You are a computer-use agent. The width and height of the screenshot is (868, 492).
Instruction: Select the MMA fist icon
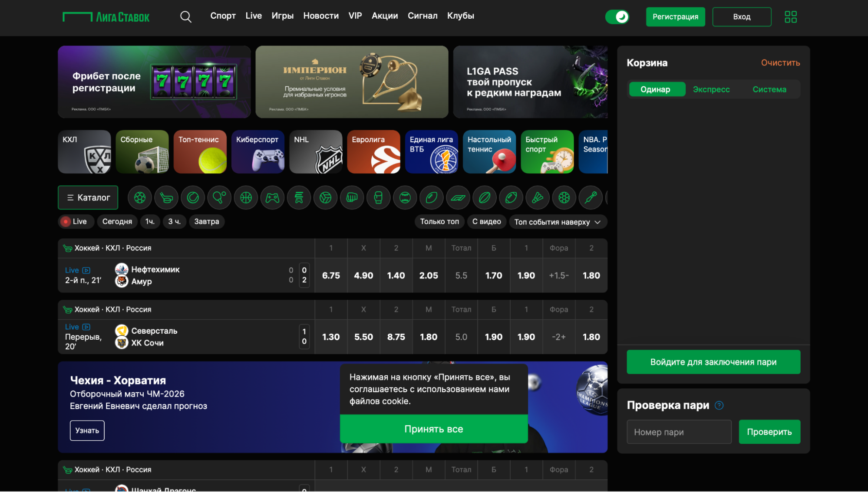coord(352,198)
